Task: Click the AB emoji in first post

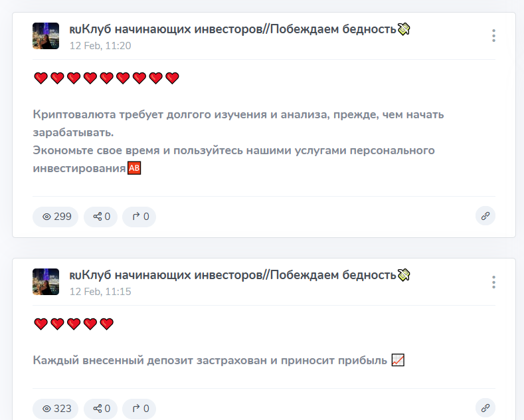Action: pos(134,169)
